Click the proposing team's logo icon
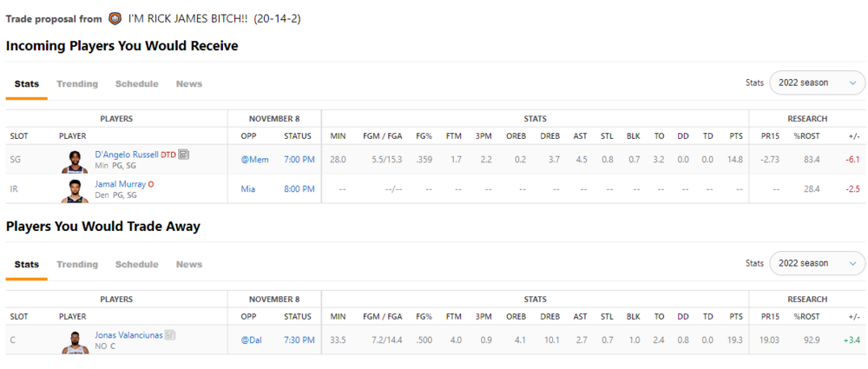Screen dimensions: 868x369 click(x=115, y=18)
